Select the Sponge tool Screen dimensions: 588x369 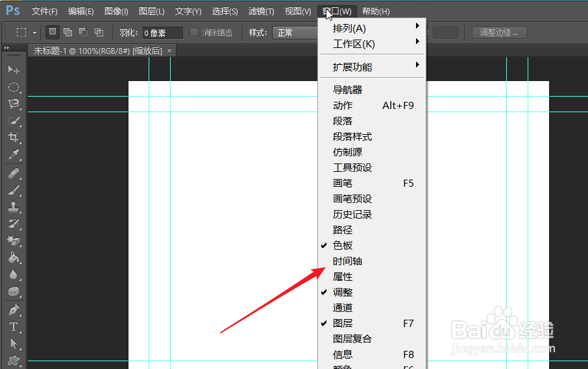14,291
